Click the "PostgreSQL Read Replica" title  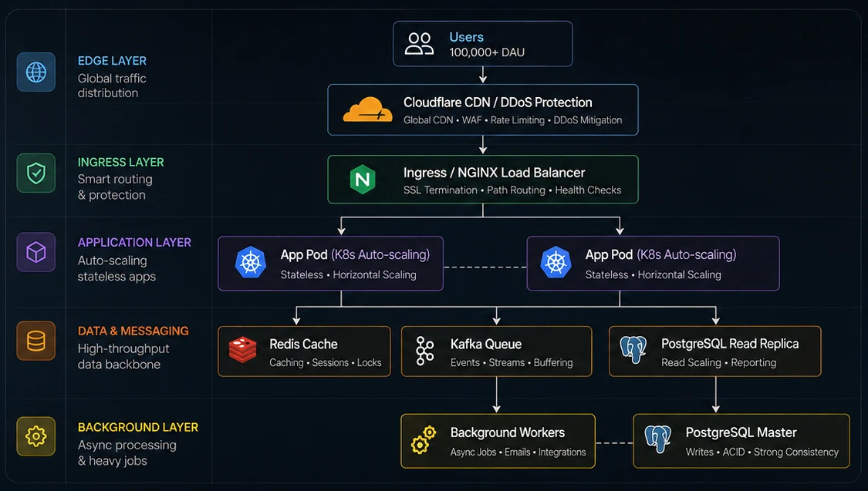tap(730, 344)
